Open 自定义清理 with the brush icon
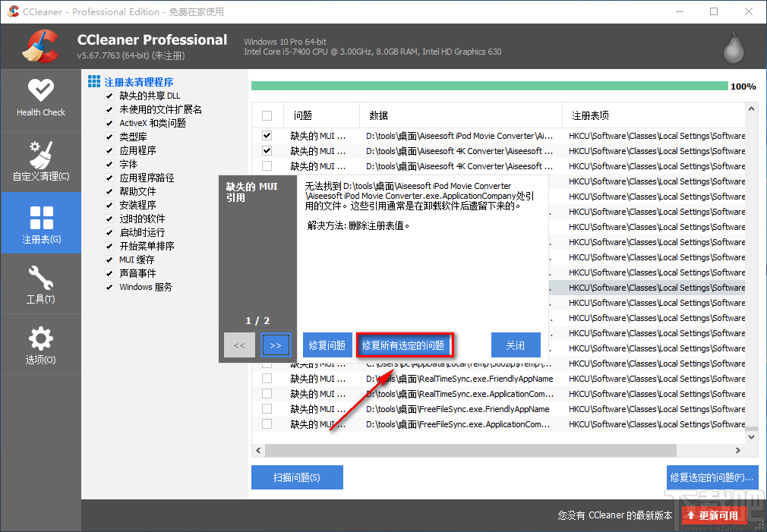 41,156
